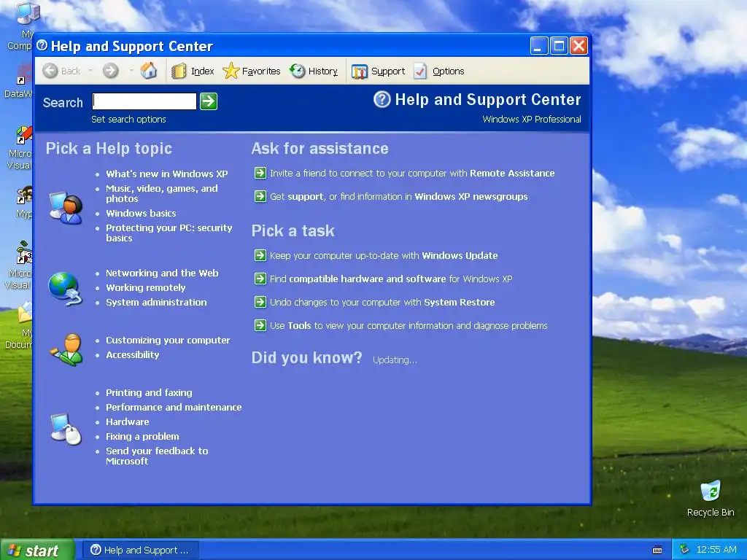This screenshot has height=560, width=747.
Task: Open the Index book icon
Action: coord(179,71)
